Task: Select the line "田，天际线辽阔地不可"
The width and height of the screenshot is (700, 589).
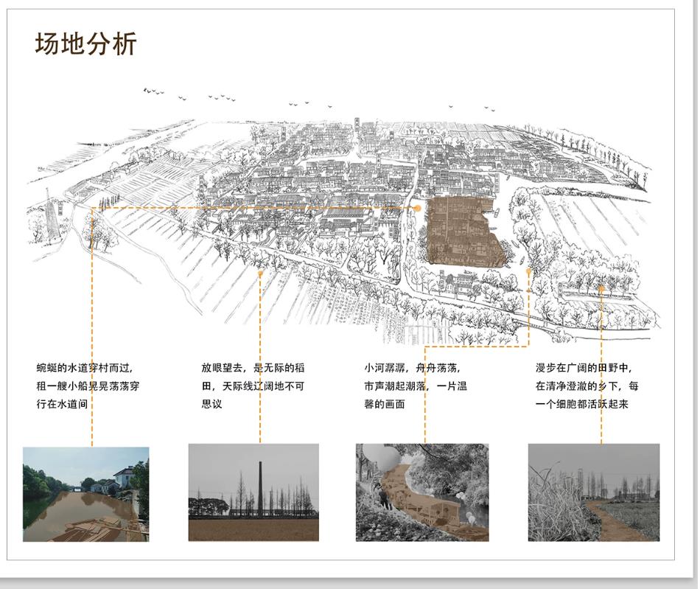Action: (253, 386)
